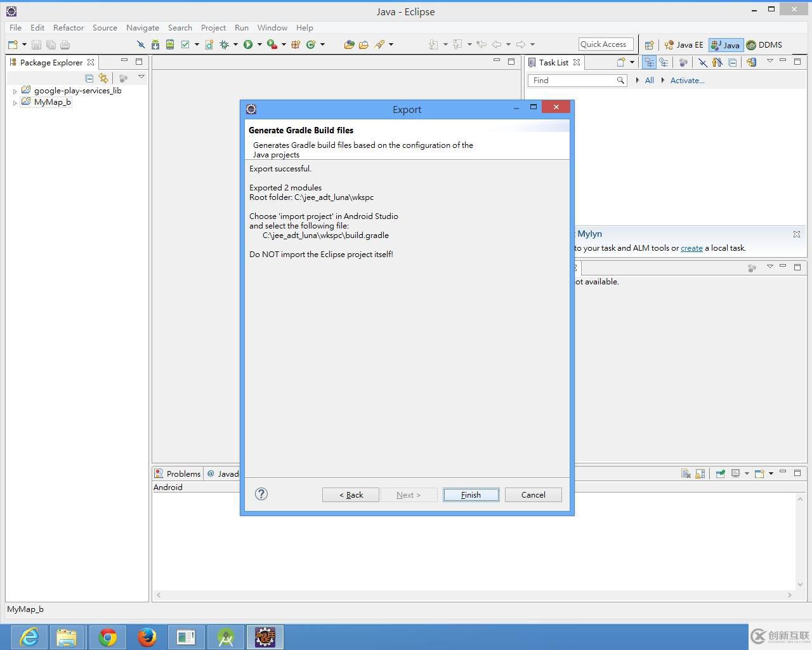Select the Package Explorer tab
This screenshot has width=812, height=650.
(x=51, y=62)
